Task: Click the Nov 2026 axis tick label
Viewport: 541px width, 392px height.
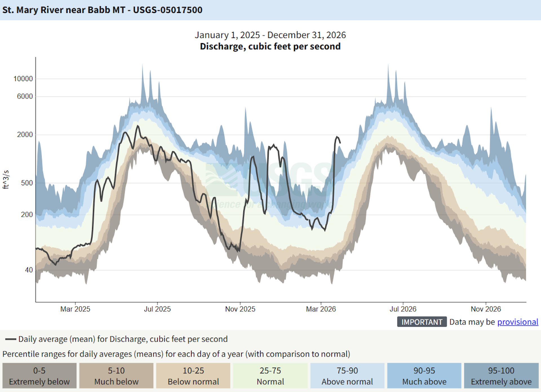Action: coord(486,309)
